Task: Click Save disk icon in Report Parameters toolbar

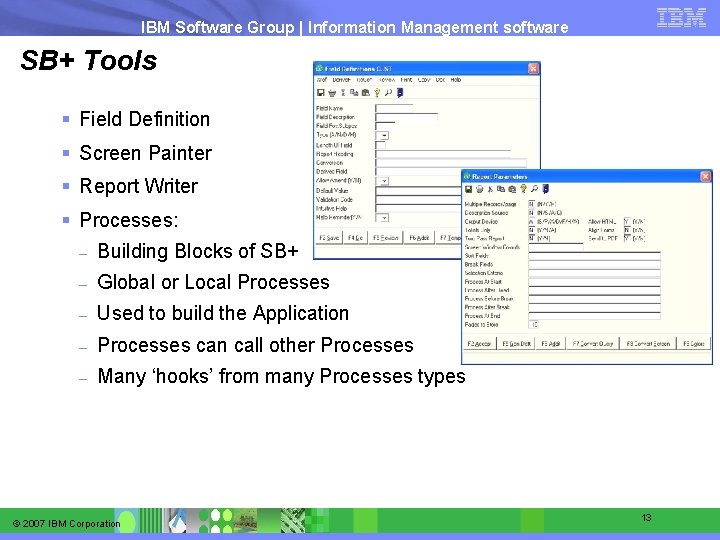Action: pyautogui.click(x=468, y=189)
